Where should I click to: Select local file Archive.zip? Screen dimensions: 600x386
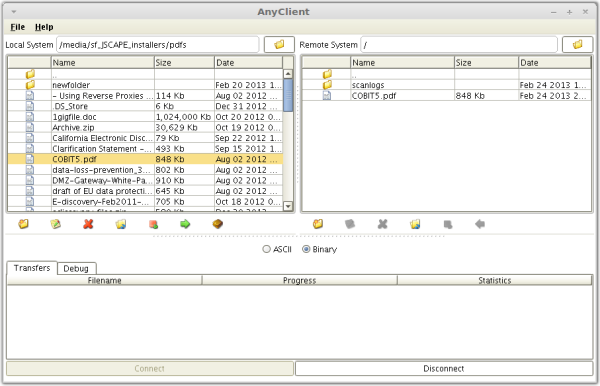pyautogui.click(x=73, y=127)
